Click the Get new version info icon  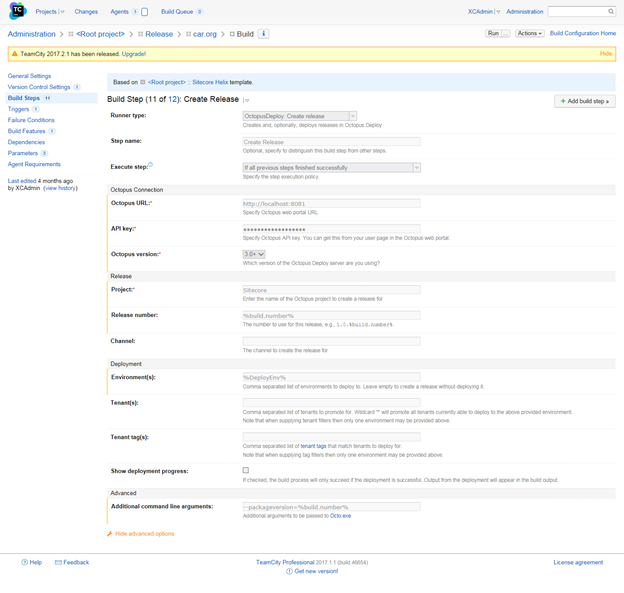[x=289, y=572]
